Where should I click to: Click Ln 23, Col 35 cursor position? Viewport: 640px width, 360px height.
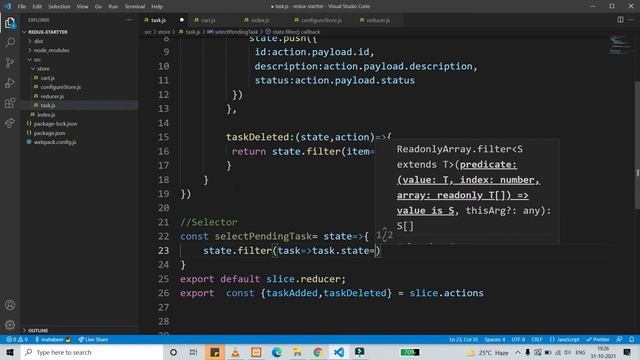click(x=463, y=339)
